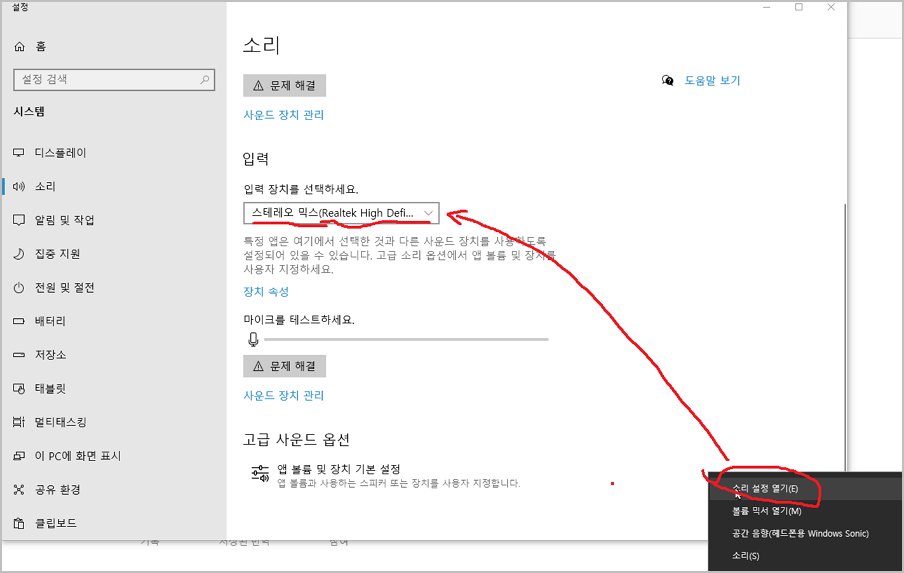Choose 볼륨 믹서 열기(M) in context menu
Screen dimensions: 904x573
click(x=805, y=511)
